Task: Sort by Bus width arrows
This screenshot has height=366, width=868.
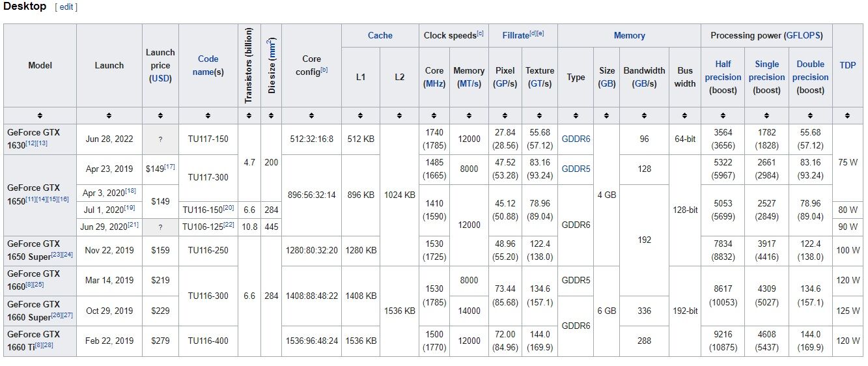Action: (685, 116)
